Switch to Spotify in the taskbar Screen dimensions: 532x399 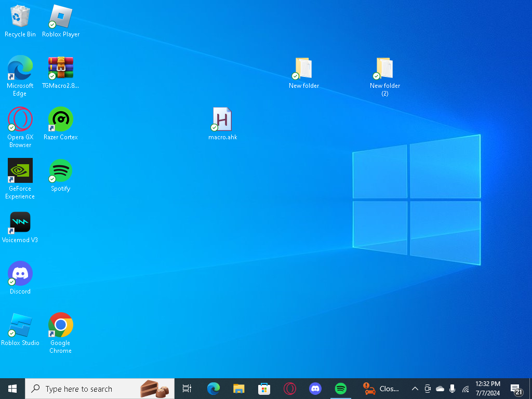coord(341,389)
